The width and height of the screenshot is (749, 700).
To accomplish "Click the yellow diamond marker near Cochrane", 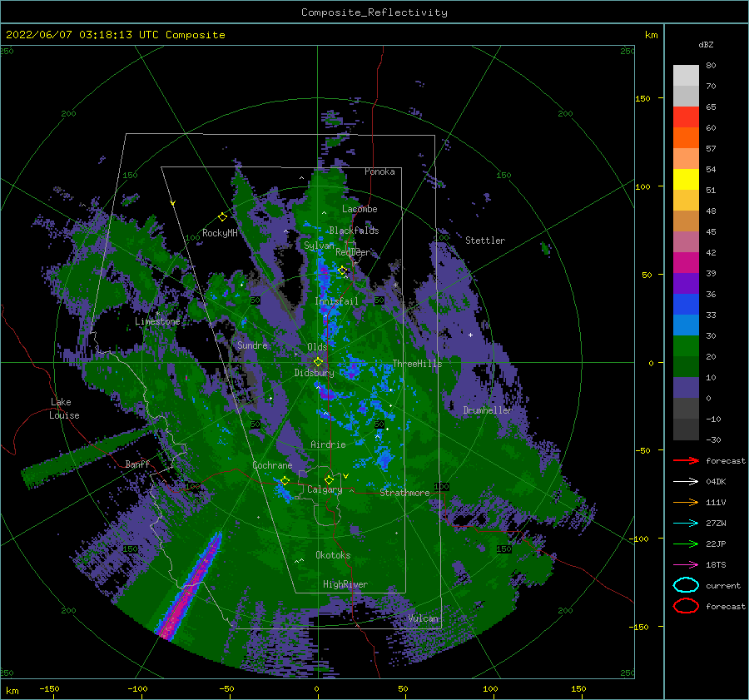I will pyautogui.click(x=285, y=481).
